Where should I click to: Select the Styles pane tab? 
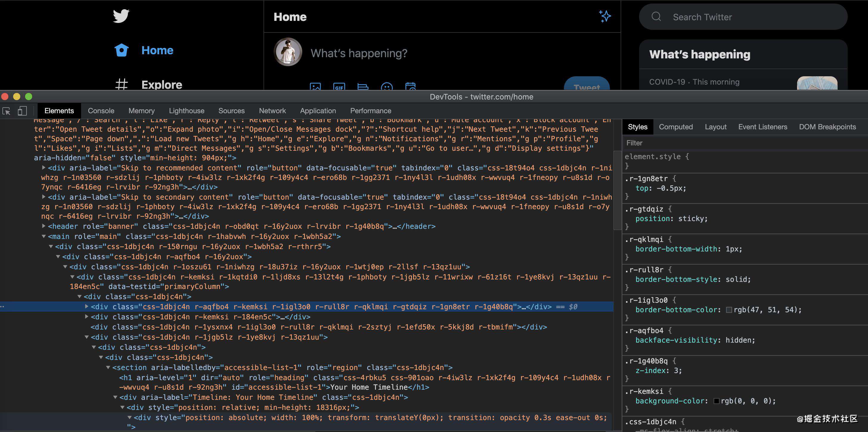click(x=638, y=127)
